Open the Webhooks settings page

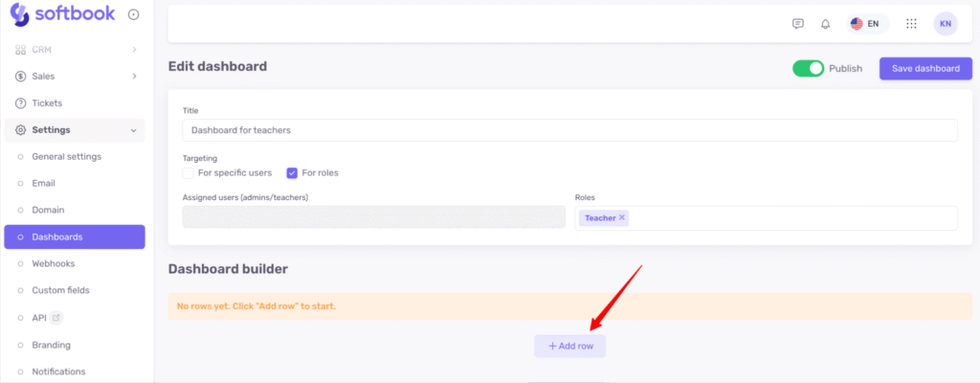coord(53,263)
